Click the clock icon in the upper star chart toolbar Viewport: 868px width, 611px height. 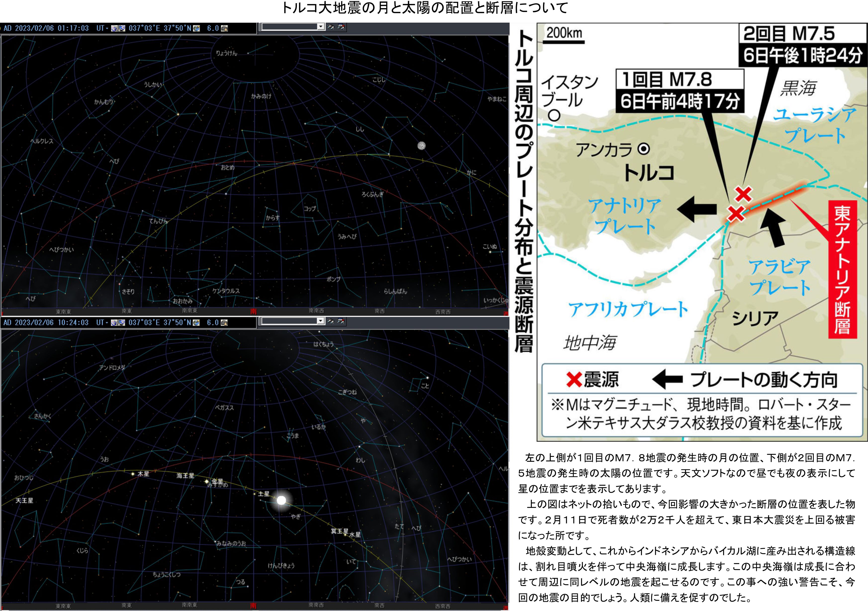click(114, 28)
